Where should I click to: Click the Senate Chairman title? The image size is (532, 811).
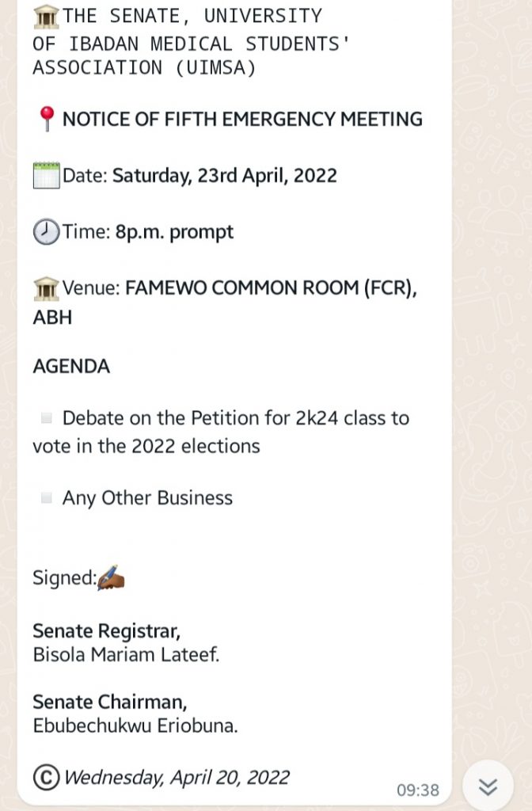109,702
